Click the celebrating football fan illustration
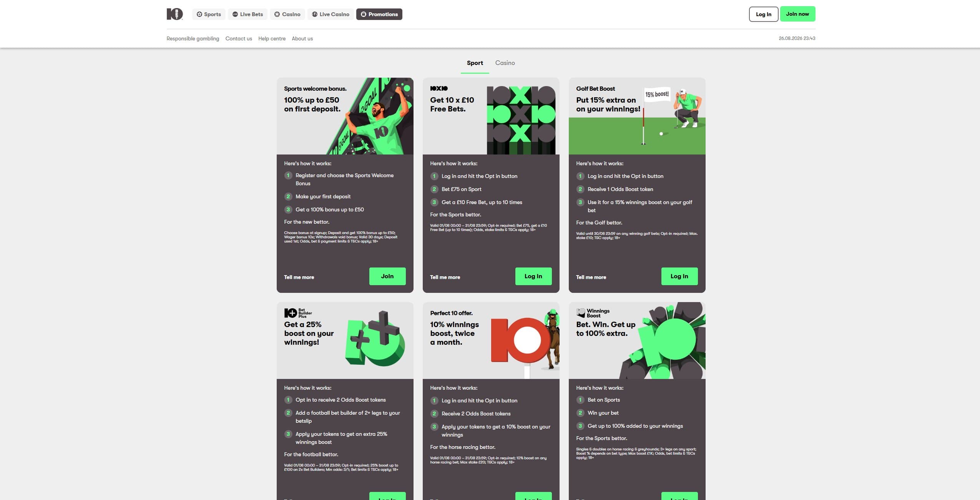This screenshot has height=500, width=980. pyautogui.click(x=370, y=116)
